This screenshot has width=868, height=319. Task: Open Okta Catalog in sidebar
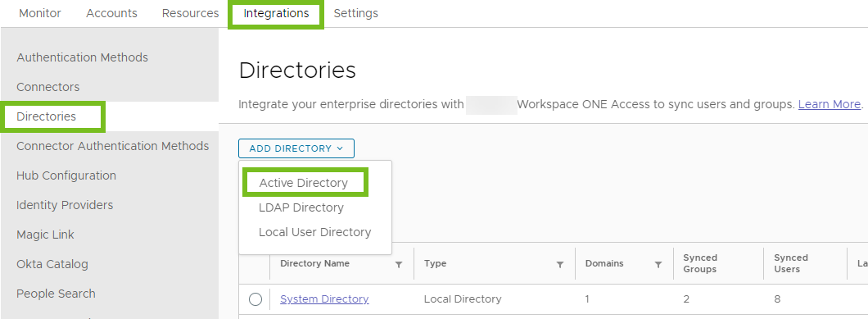(52, 264)
